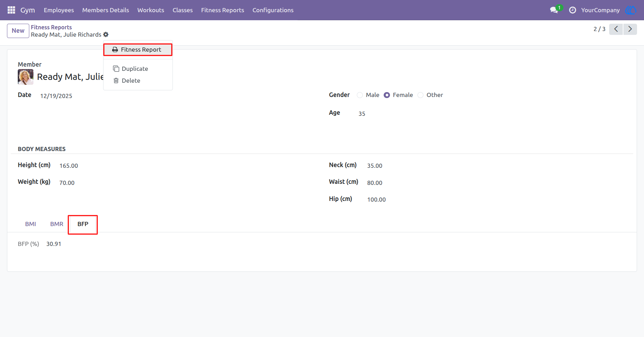Viewport: 644px width, 337px height.
Task: Open Employees menu
Action: pos(59,10)
